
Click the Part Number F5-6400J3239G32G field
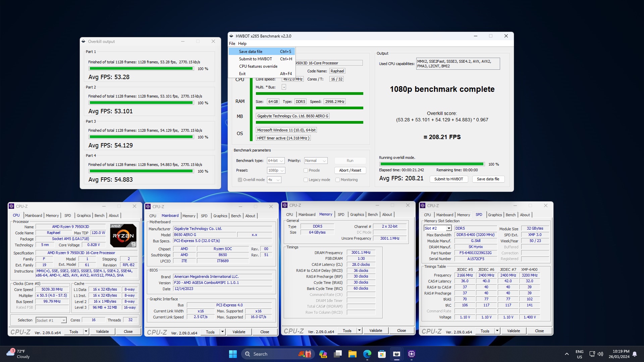(475, 253)
